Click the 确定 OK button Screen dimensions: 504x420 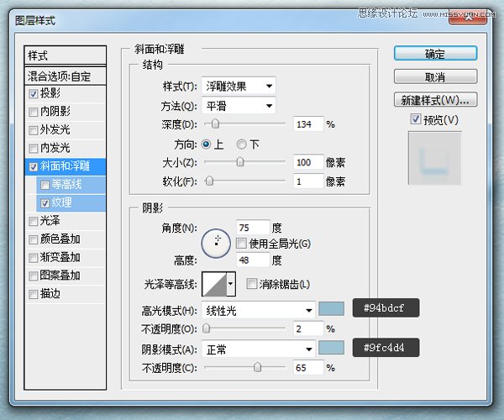435,54
